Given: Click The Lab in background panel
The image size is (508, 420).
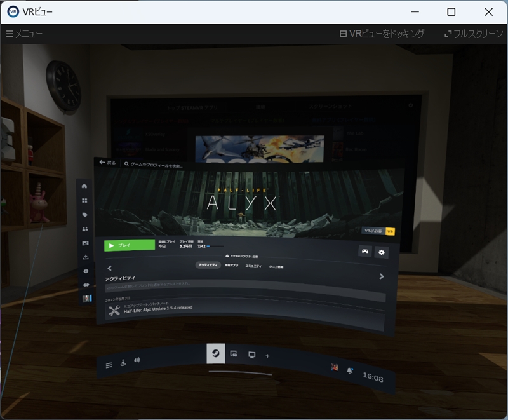Looking at the screenshot, I should 355,133.
